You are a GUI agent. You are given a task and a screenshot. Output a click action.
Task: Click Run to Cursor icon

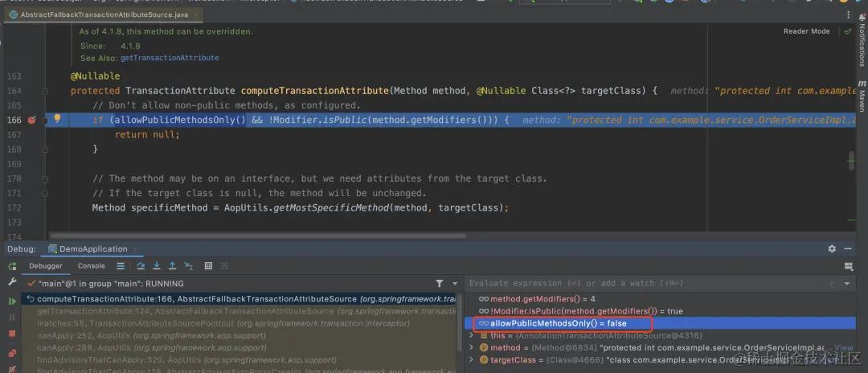[x=188, y=266]
